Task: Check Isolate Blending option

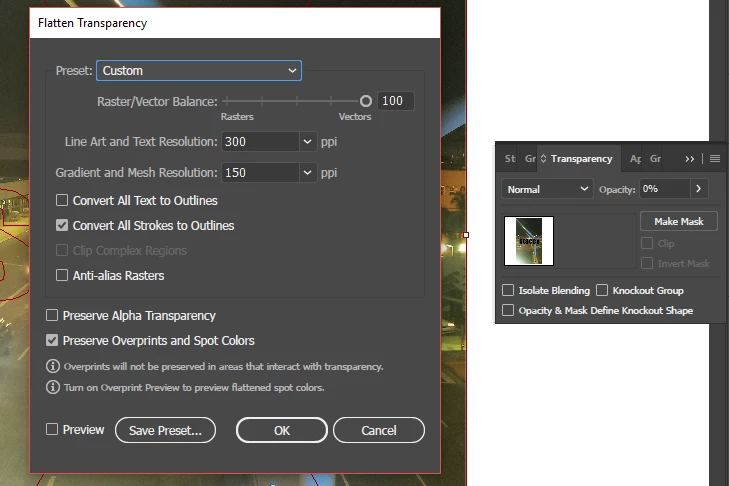Action: [x=508, y=290]
